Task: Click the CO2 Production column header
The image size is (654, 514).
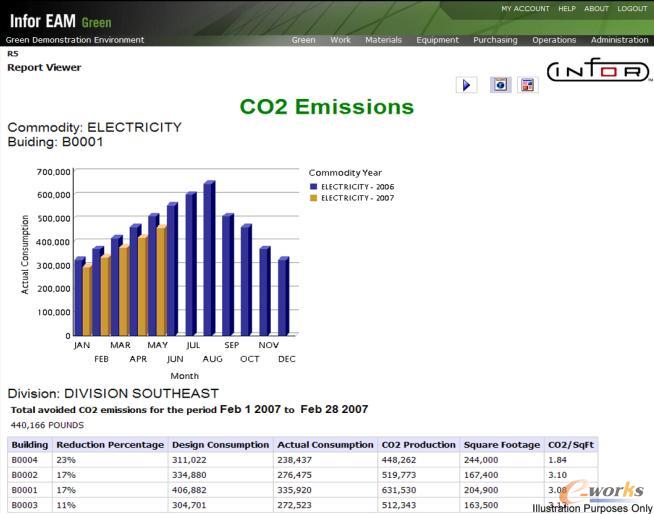Action: tap(418, 445)
